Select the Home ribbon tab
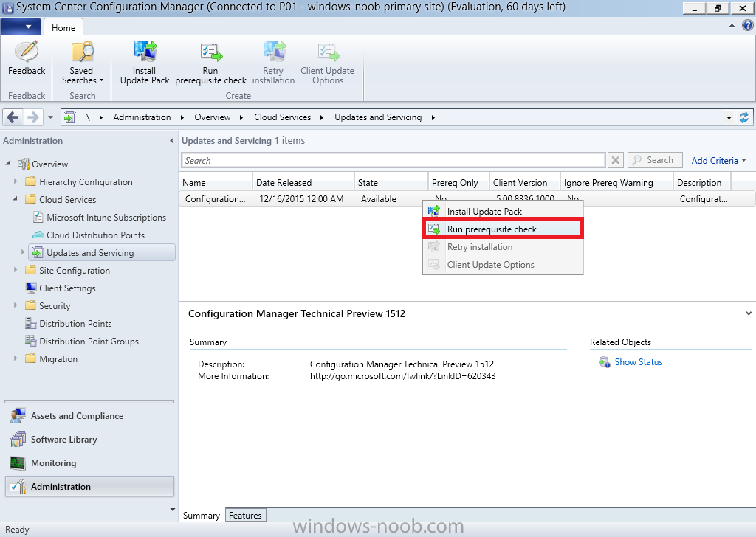 point(63,27)
